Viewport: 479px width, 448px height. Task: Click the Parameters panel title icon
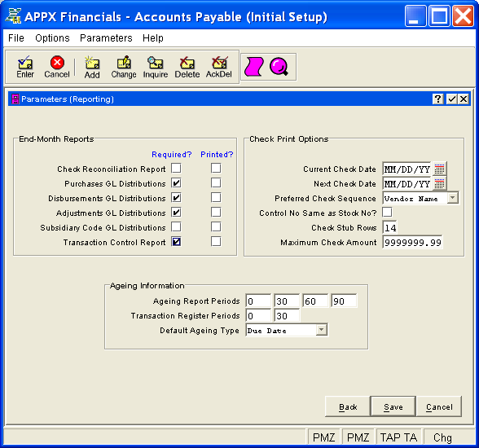click(x=15, y=99)
